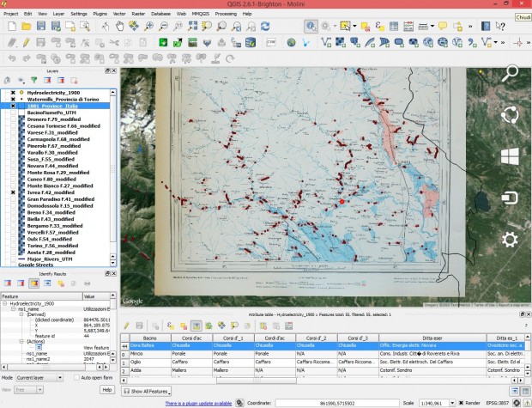
Task: Collapse the (Actions) node in Identify Results
Action: (21, 341)
